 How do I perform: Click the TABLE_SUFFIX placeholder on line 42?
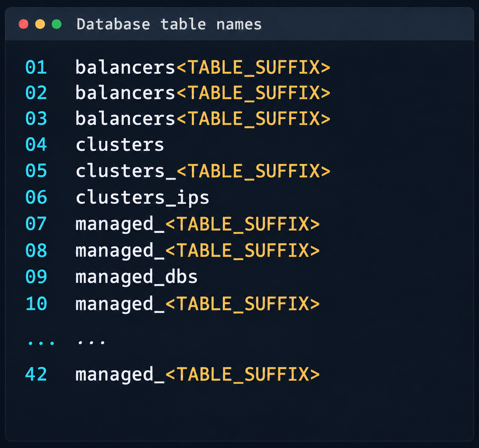tap(242, 374)
